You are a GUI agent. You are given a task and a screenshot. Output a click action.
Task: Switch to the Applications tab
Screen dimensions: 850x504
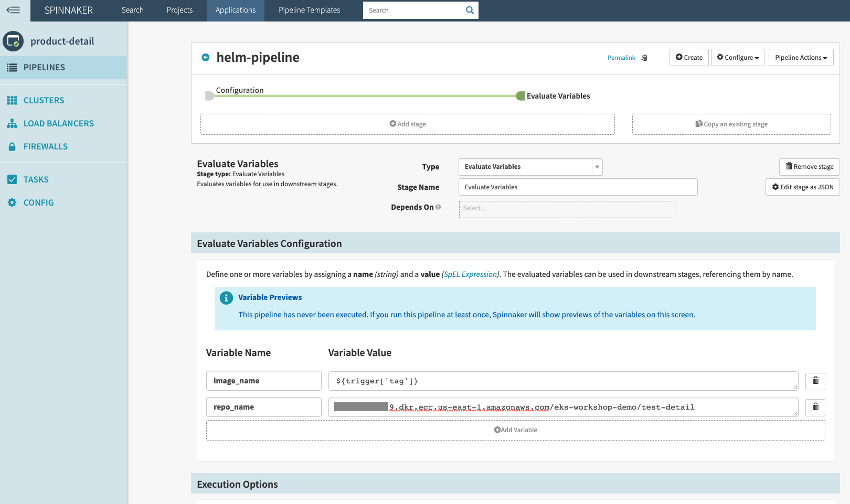236,10
